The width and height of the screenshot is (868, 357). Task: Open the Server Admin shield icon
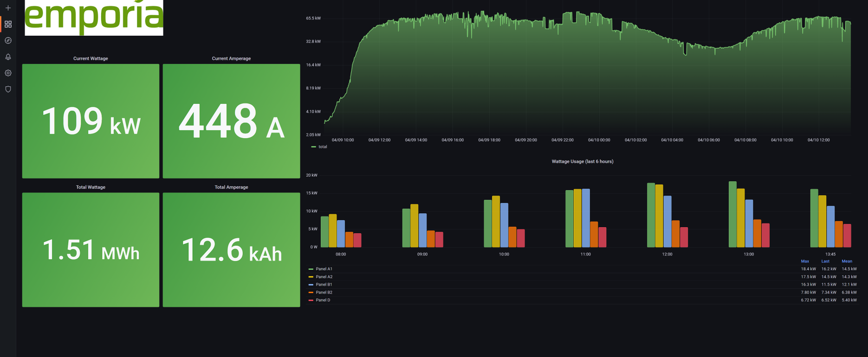8,89
